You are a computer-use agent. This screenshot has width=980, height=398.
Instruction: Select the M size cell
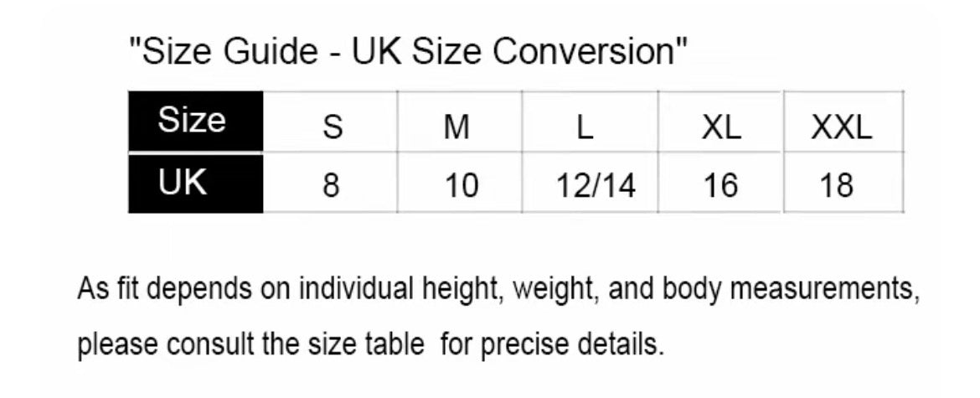click(x=459, y=121)
